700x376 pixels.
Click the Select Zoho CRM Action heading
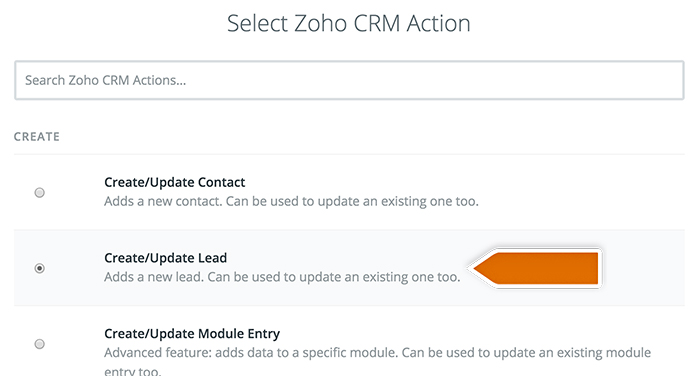[x=349, y=23]
